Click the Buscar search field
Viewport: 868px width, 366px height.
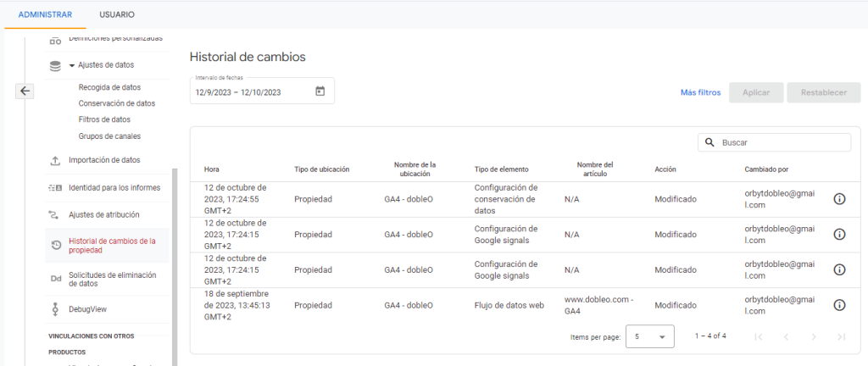click(x=782, y=143)
